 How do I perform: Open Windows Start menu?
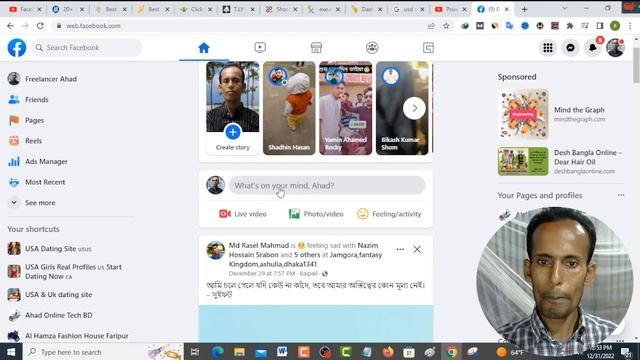pos(11,352)
